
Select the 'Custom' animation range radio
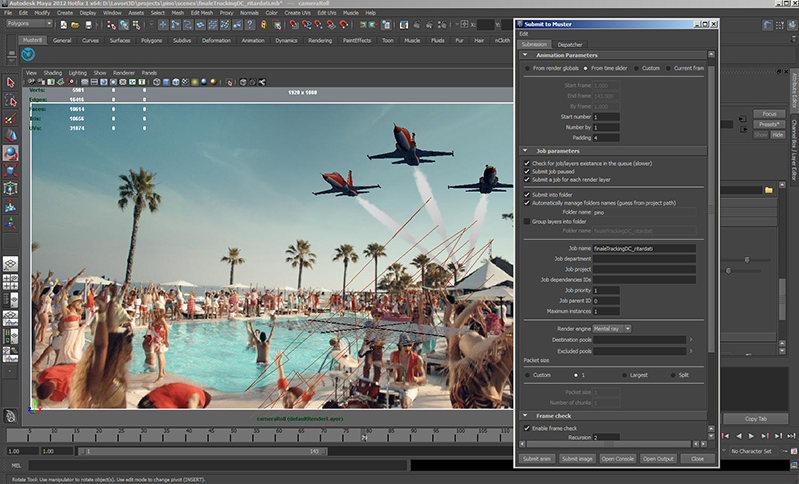pyautogui.click(x=636, y=68)
